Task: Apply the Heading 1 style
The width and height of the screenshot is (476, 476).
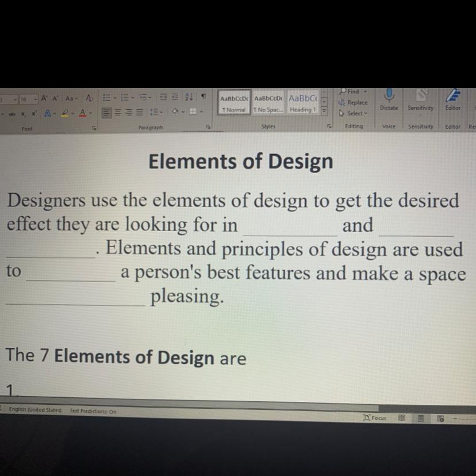Action: tap(302, 102)
